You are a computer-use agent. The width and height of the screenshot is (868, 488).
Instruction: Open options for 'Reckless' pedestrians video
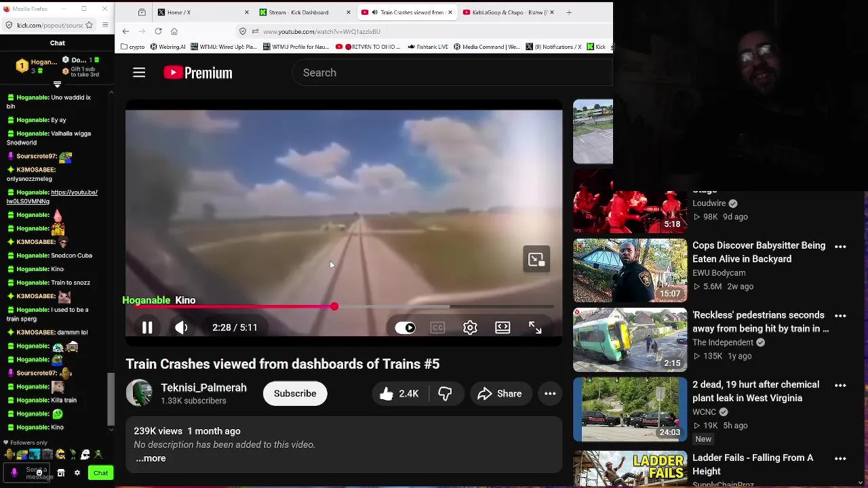click(x=840, y=316)
